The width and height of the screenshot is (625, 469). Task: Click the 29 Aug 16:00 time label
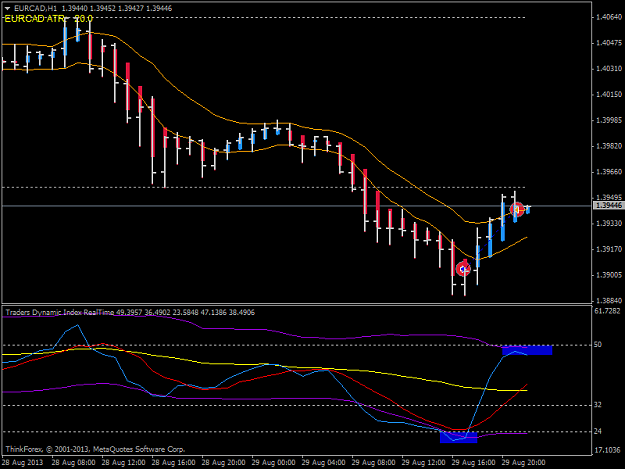pos(474,463)
